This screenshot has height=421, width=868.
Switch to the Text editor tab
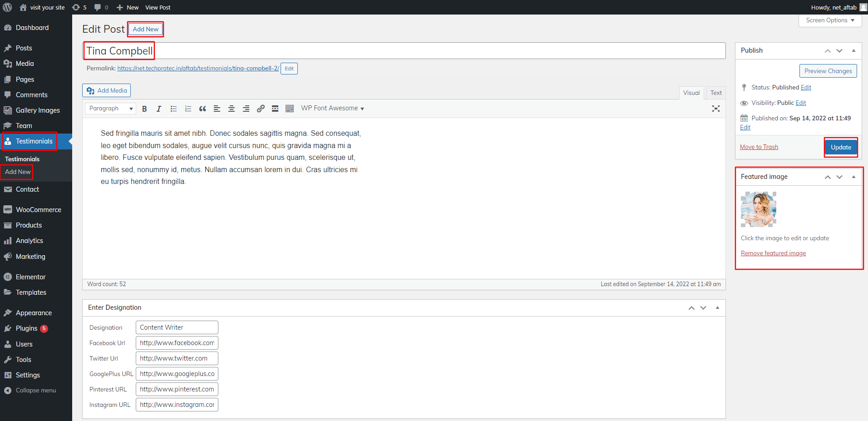[716, 93]
